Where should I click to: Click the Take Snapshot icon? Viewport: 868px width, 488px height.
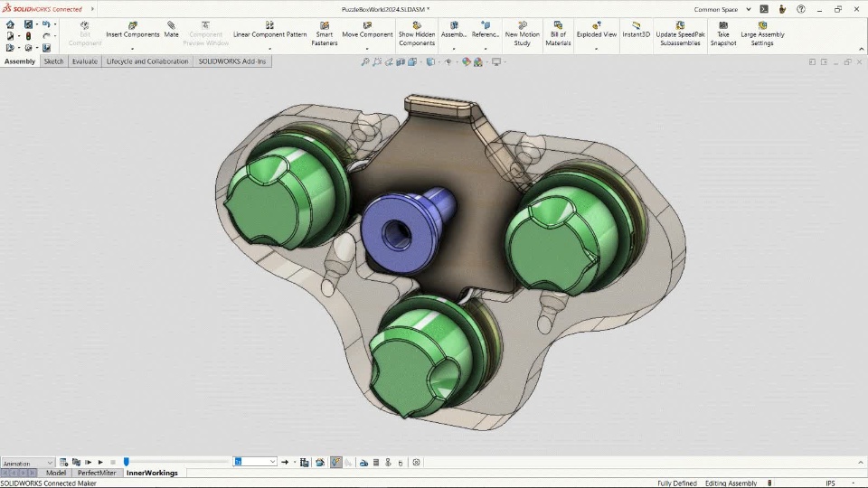click(x=723, y=25)
